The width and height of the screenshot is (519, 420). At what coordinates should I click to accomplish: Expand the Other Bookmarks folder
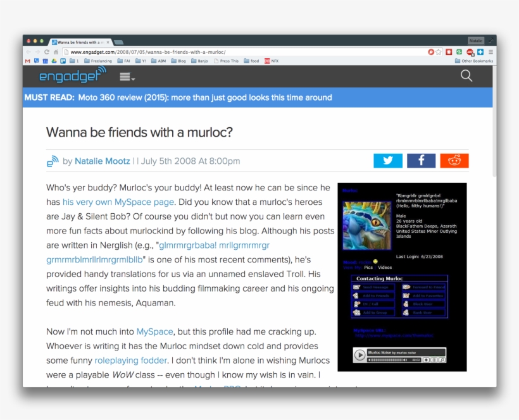coord(473,61)
